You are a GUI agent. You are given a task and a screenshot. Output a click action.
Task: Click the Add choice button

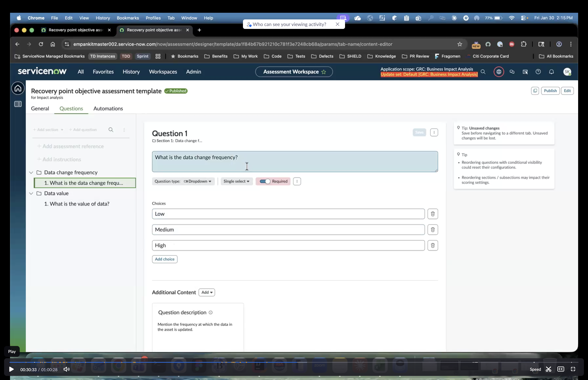click(165, 259)
